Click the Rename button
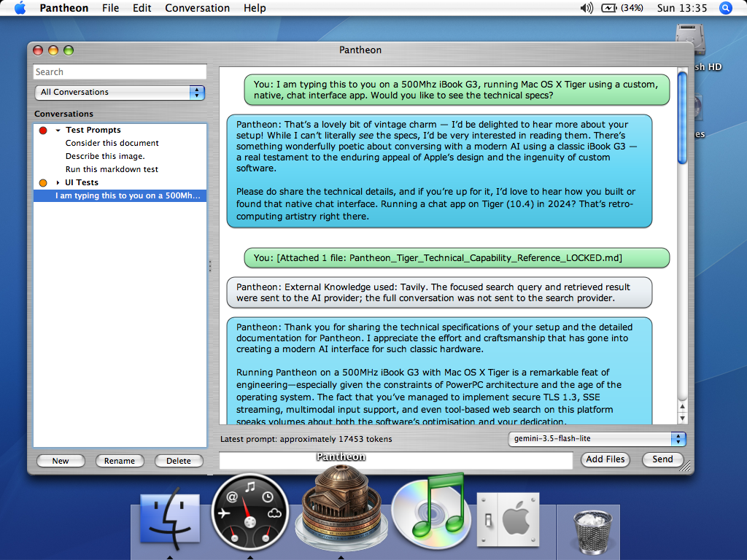This screenshot has width=747, height=560. click(x=120, y=461)
